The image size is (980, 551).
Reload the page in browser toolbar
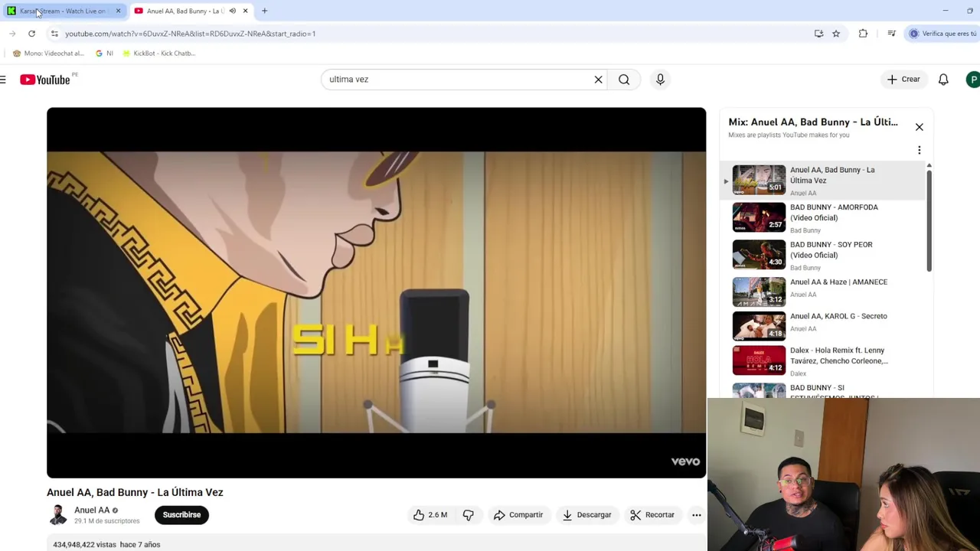coord(31,34)
